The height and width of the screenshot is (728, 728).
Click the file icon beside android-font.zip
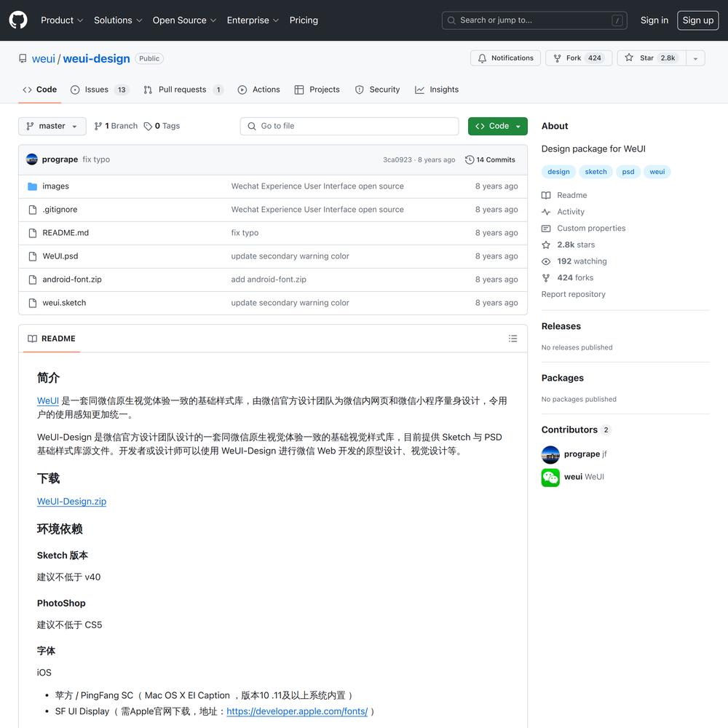point(33,280)
